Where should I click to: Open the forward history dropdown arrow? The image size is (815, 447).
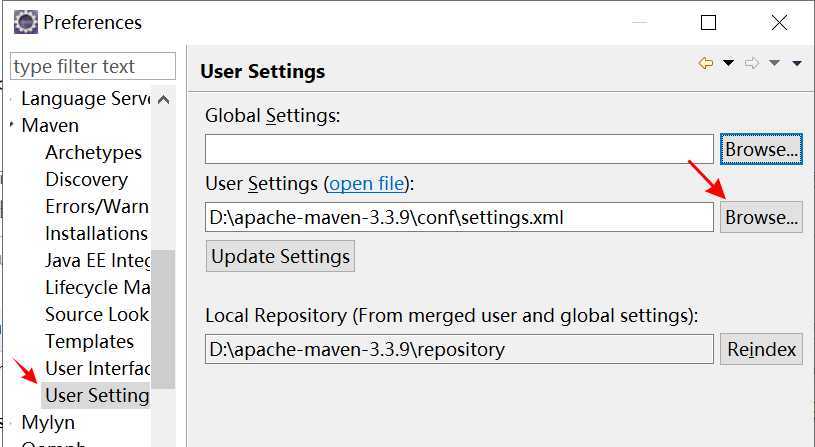pos(774,64)
